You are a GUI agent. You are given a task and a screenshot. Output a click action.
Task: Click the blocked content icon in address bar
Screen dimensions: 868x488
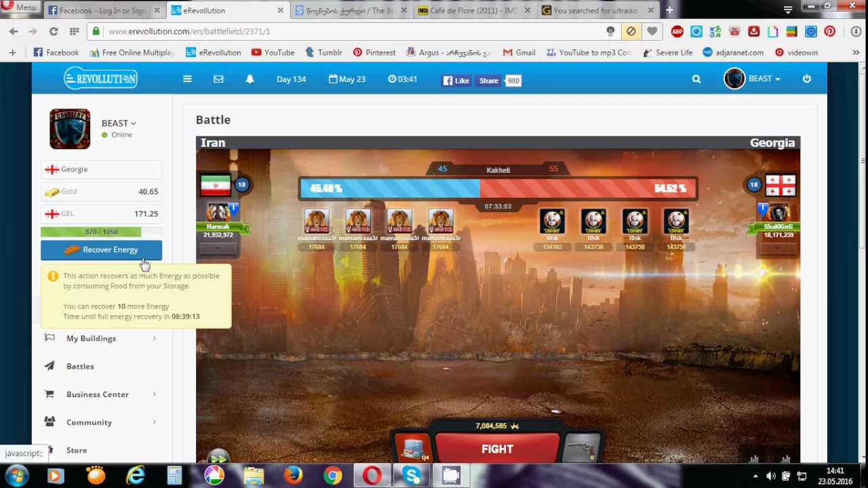631,31
